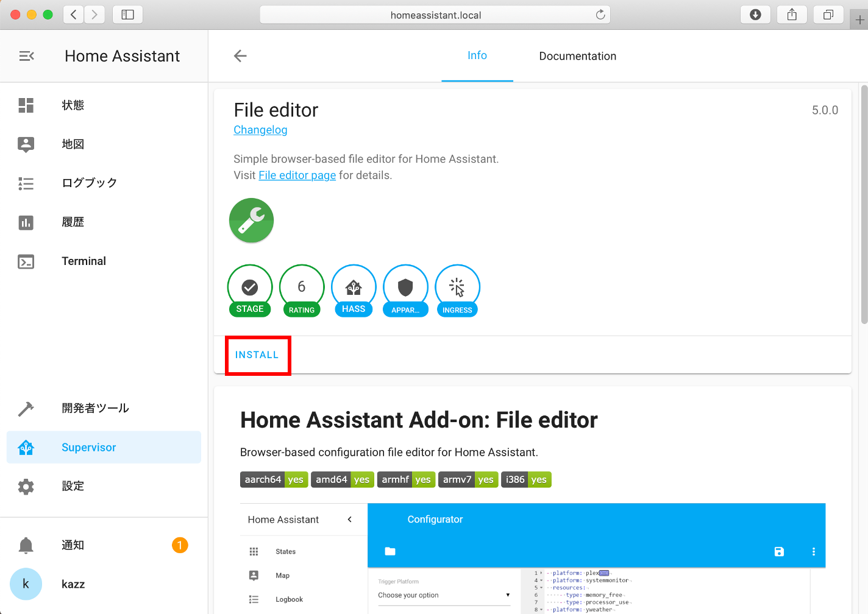The width and height of the screenshot is (868, 614).
Task: Open the 状態 dashboard icon
Action: (x=26, y=105)
